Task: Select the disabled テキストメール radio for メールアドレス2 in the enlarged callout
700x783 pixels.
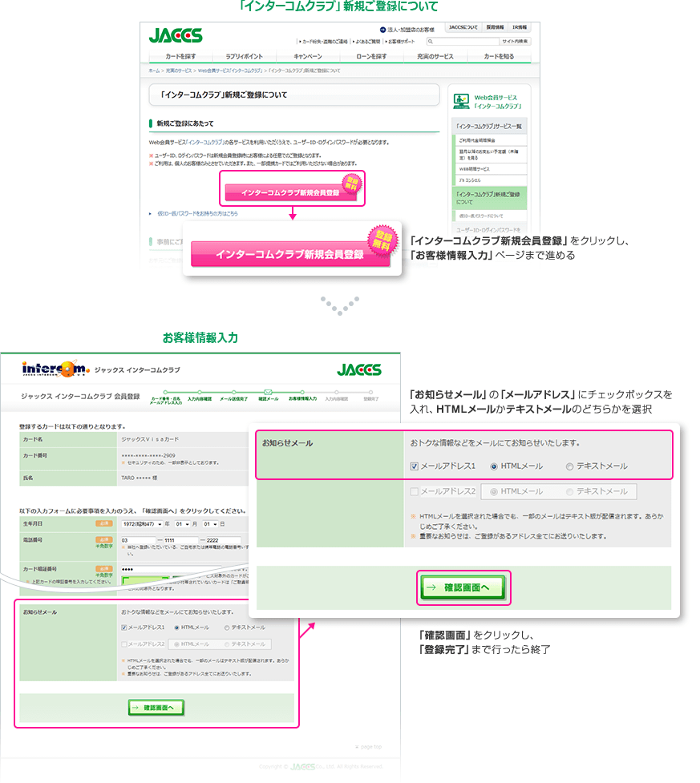Action: [x=569, y=492]
